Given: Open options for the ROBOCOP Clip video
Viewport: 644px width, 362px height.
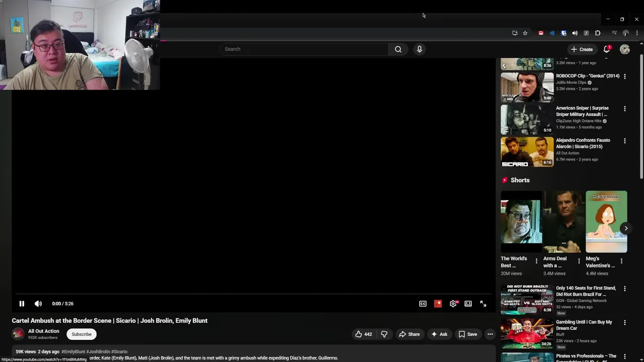Looking at the screenshot, I should (x=625, y=76).
